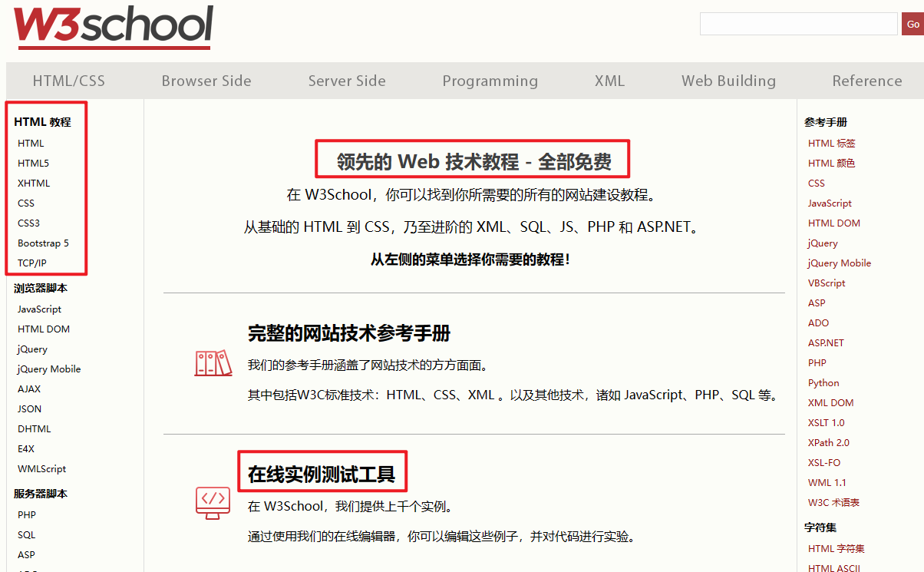
Task: Open the Server Side menu
Action: 346,81
